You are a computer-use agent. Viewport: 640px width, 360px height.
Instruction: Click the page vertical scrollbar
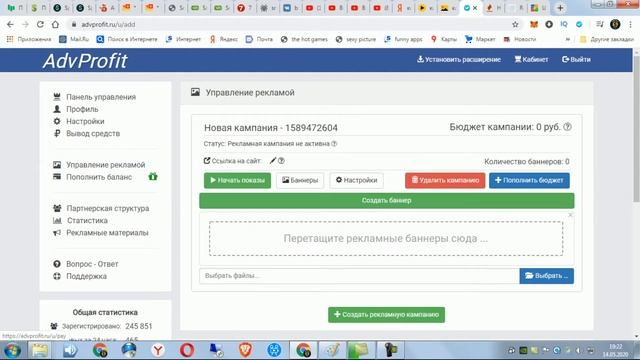click(x=636, y=129)
